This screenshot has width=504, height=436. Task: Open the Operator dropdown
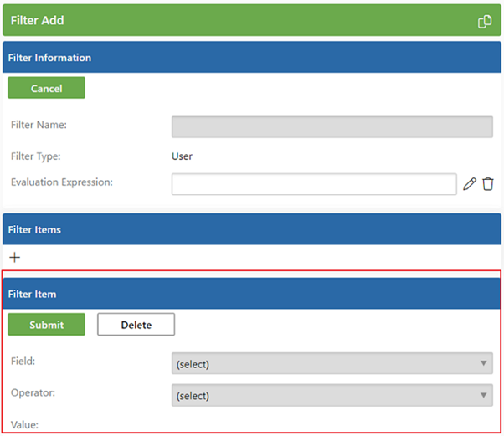(332, 395)
